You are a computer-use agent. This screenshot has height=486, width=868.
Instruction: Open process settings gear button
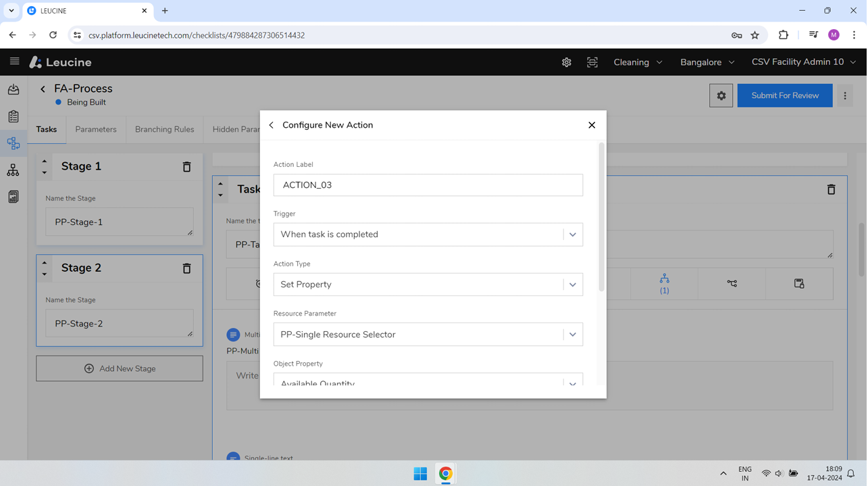click(x=721, y=95)
